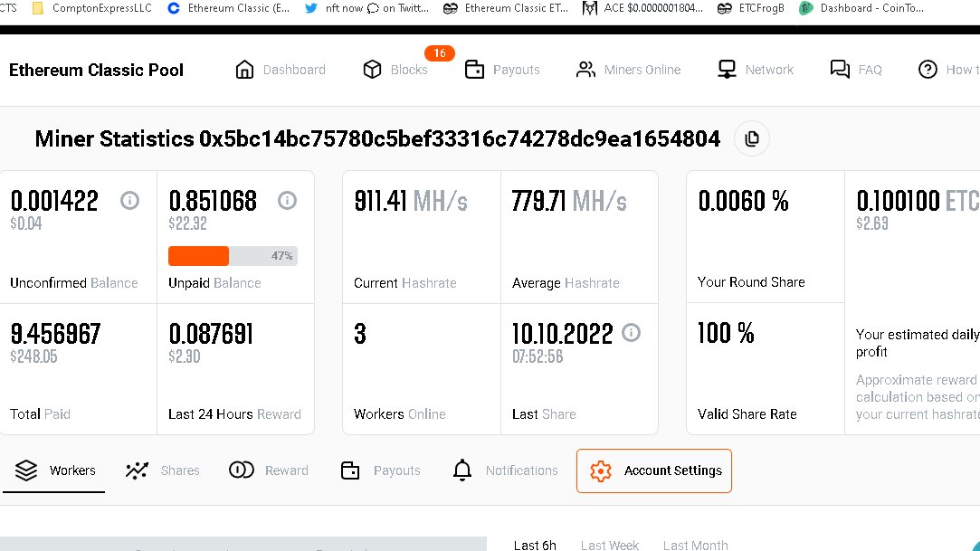Click the FAQ chat bubbles icon
Screen dimensions: 980x551
840,70
